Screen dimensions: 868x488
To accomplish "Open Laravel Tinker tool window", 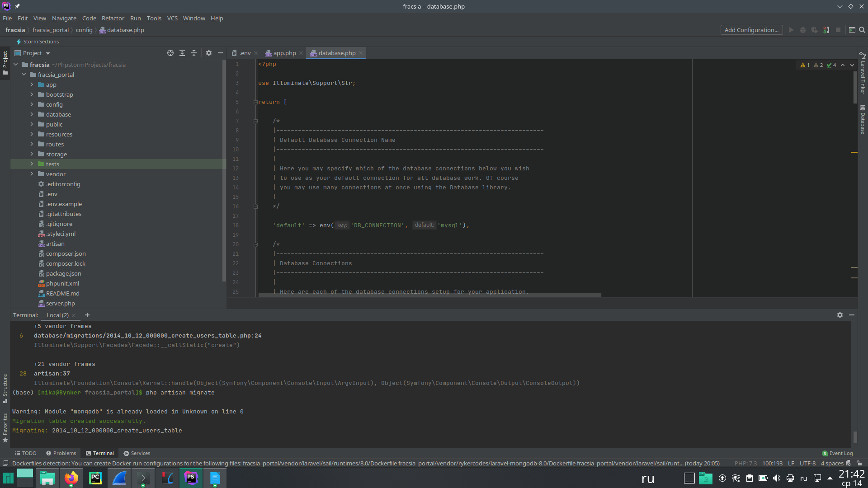I will click(863, 73).
